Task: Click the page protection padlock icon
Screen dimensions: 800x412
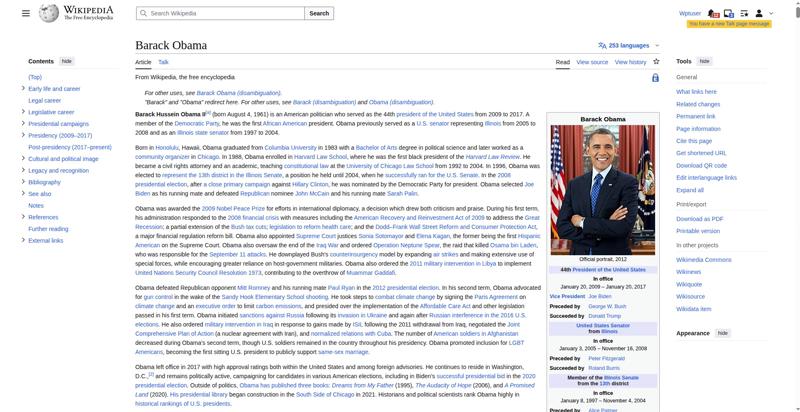Action: tap(655, 78)
